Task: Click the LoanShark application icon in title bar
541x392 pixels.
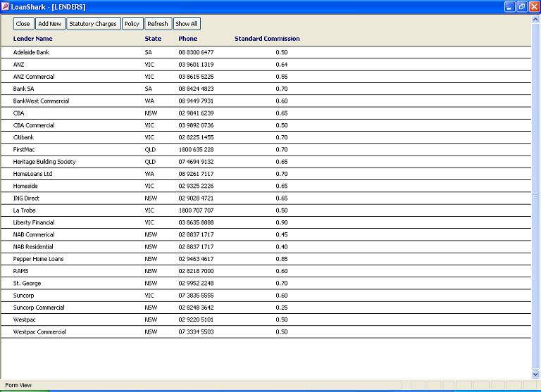Action: coord(5,6)
